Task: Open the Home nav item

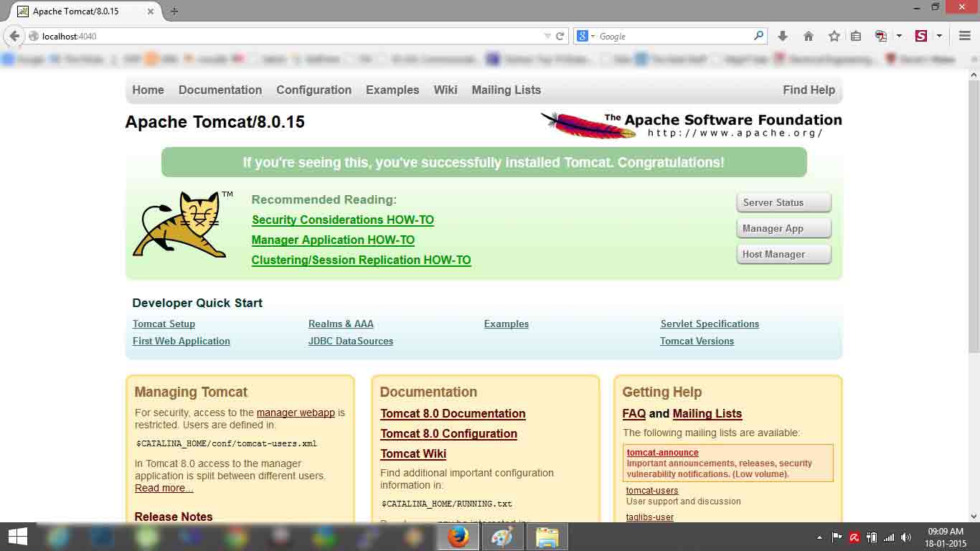Action: (x=148, y=90)
